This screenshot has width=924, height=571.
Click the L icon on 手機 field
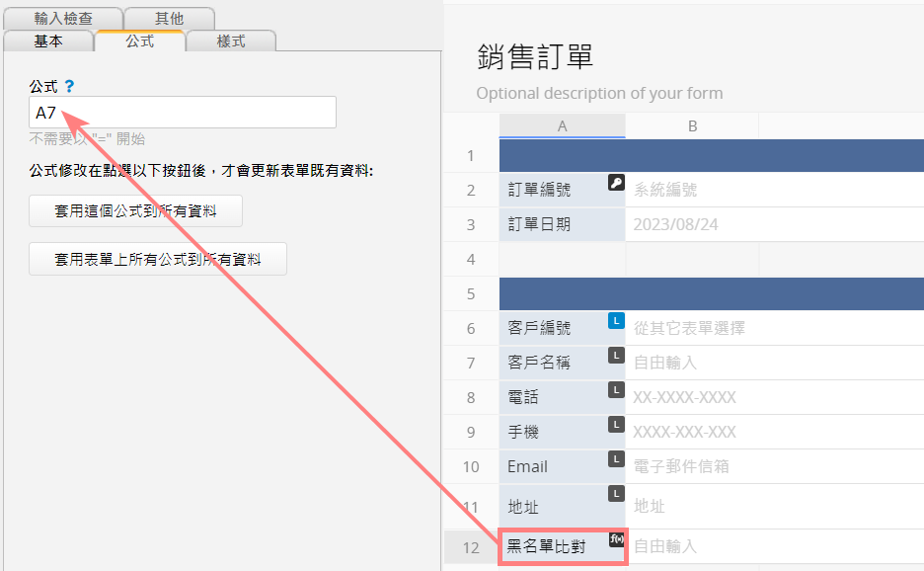[x=616, y=425]
